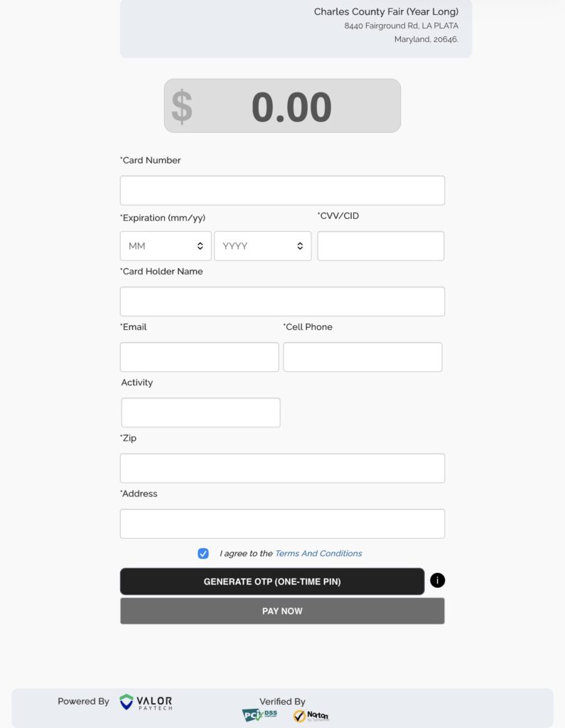Click the 0.00 payment amount box

pyautogui.click(x=291, y=107)
